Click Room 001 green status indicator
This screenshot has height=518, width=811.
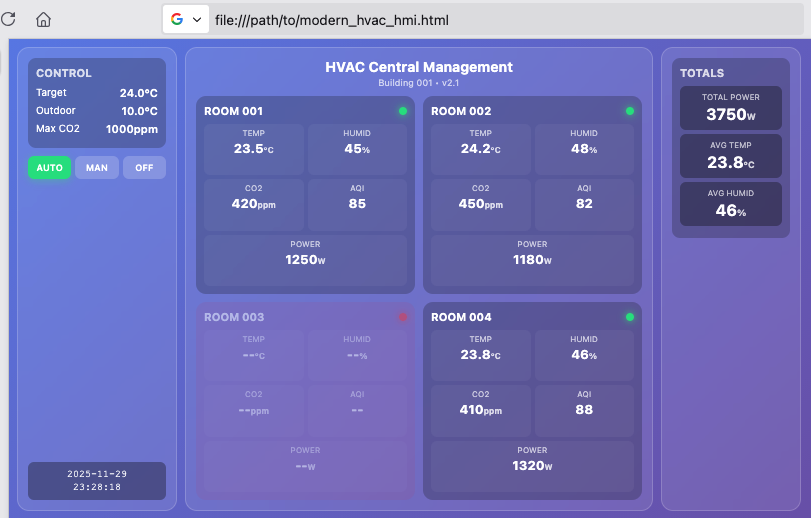[403, 111]
